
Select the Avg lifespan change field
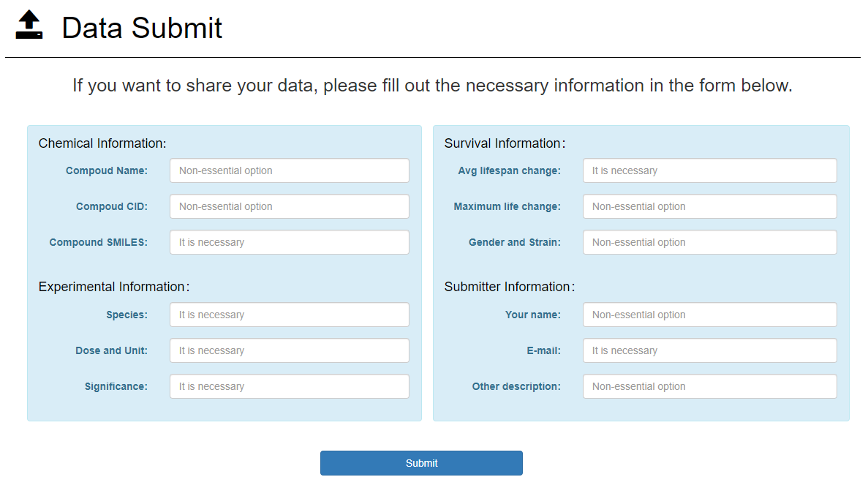point(709,170)
